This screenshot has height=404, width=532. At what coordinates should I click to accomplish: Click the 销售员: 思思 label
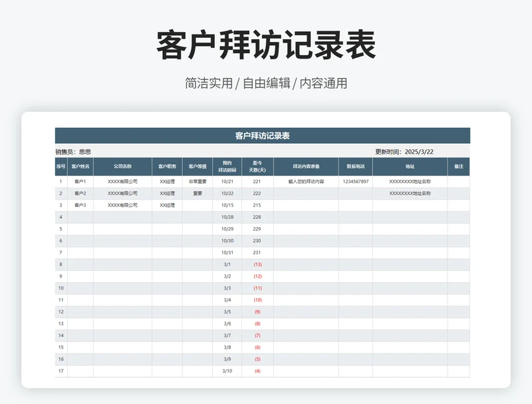(73, 152)
